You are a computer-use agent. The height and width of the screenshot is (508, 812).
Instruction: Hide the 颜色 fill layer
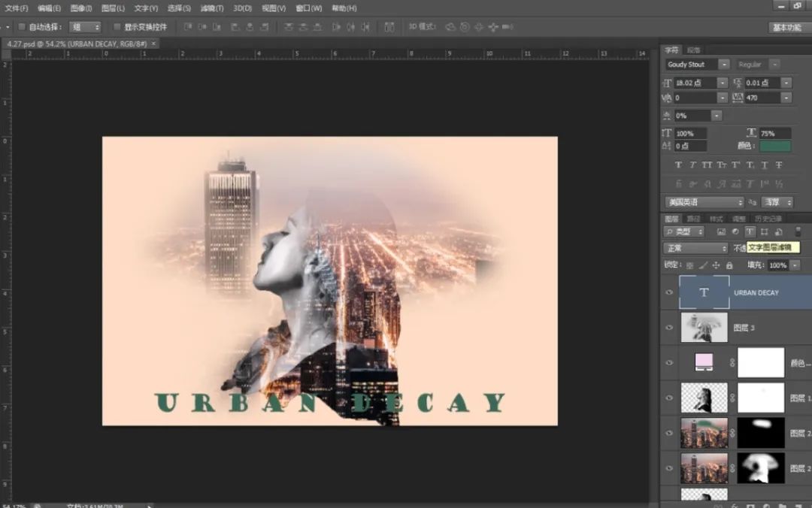click(669, 363)
